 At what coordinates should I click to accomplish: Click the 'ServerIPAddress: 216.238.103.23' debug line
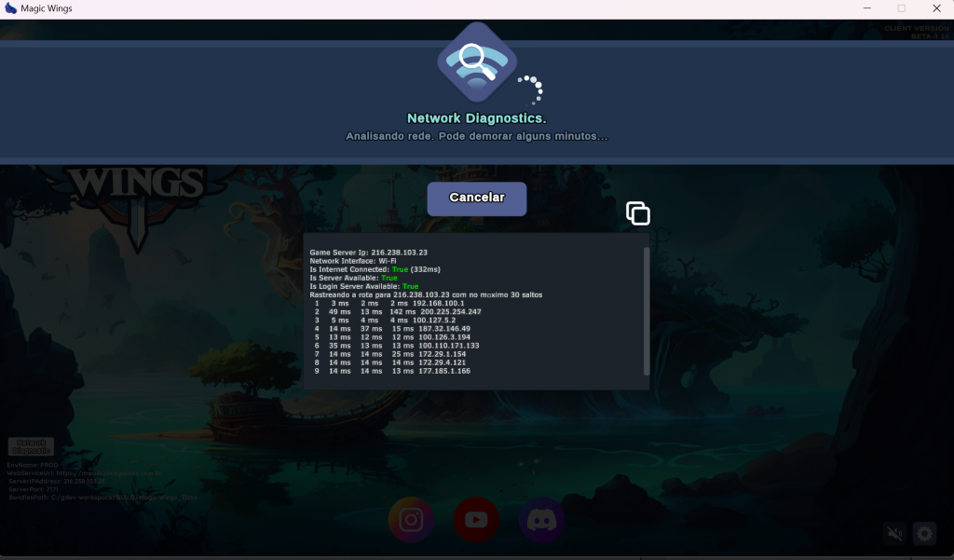57,482
